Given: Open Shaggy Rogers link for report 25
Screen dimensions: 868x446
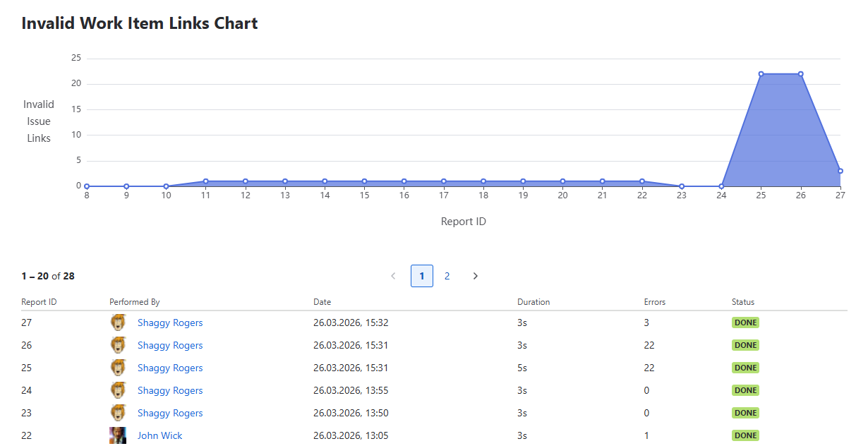Looking at the screenshot, I should [x=170, y=368].
